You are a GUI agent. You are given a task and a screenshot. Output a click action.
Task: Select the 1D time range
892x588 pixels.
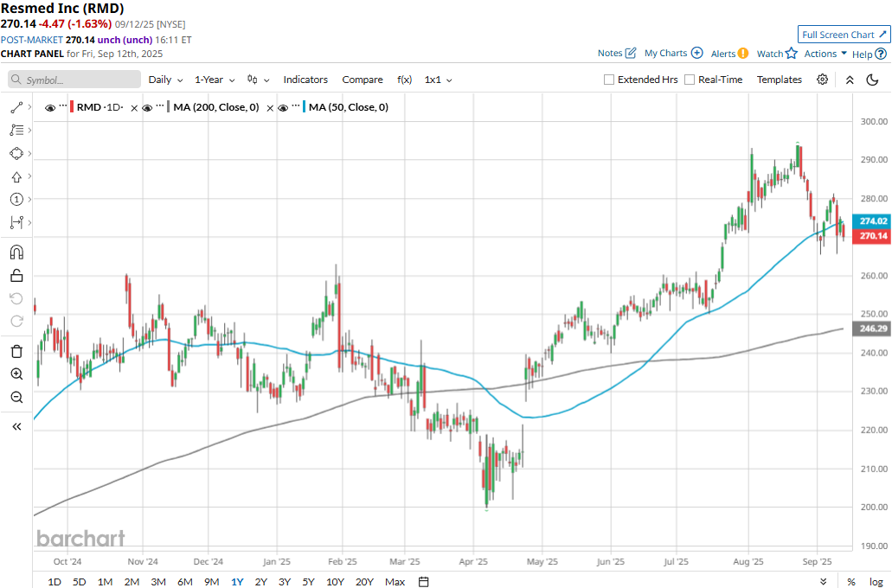click(54, 582)
